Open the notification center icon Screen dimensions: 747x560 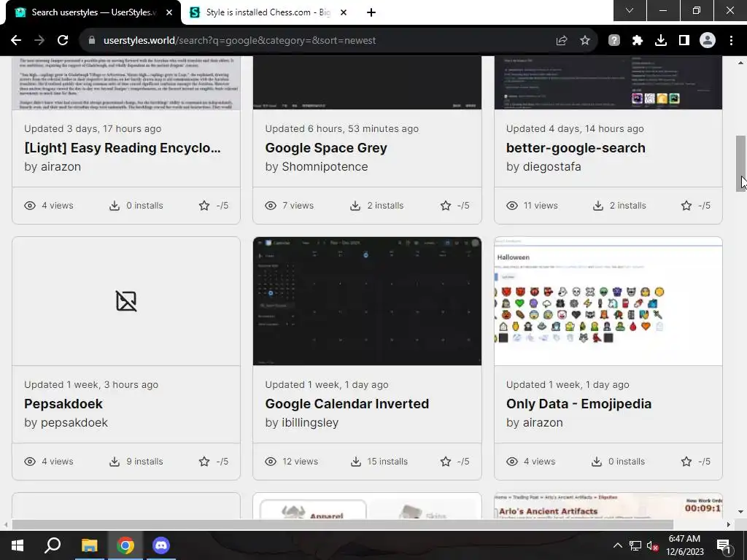coord(724,546)
